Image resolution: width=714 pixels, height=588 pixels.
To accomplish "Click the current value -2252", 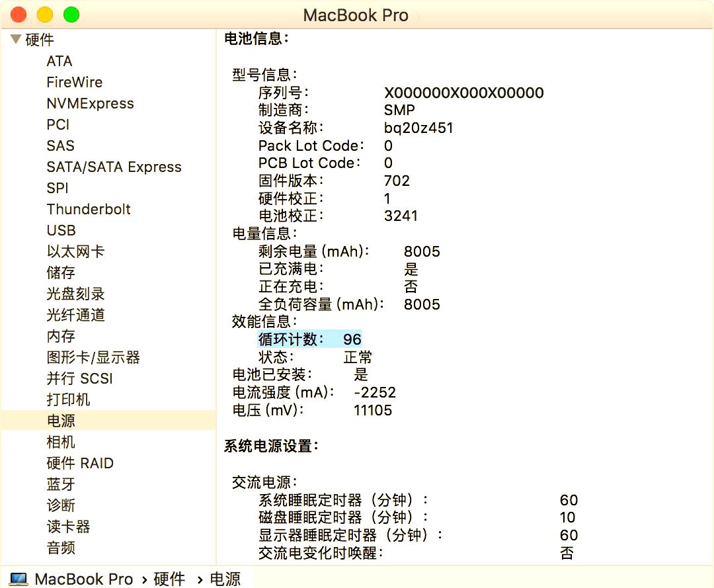I will click(375, 392).
